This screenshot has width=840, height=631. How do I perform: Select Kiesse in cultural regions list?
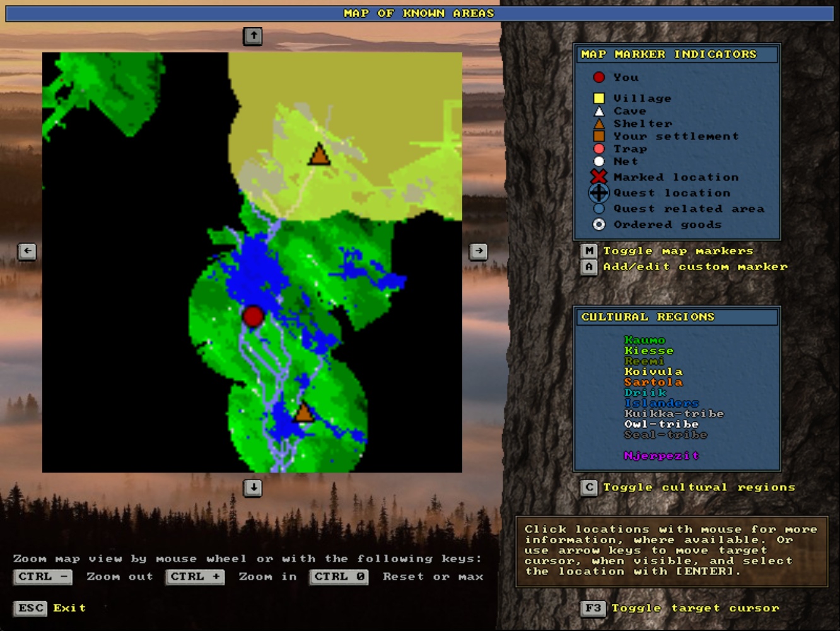tap(649, 351)
